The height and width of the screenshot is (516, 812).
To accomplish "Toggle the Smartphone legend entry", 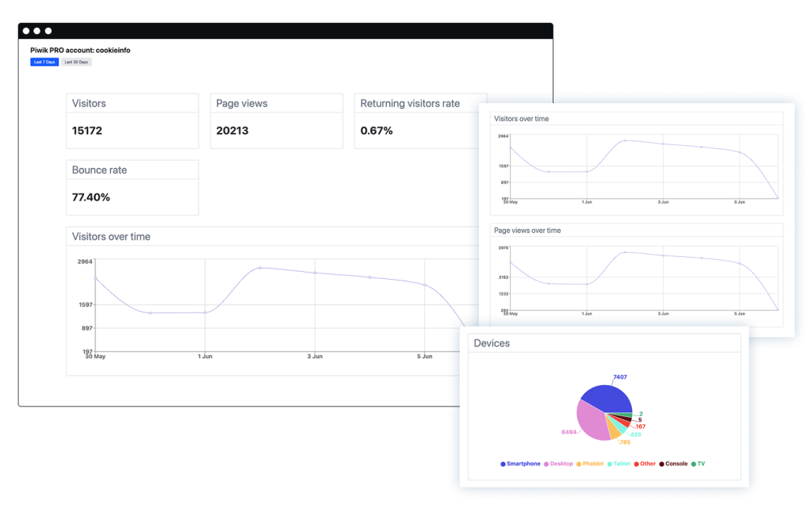I will click(520, 464).
